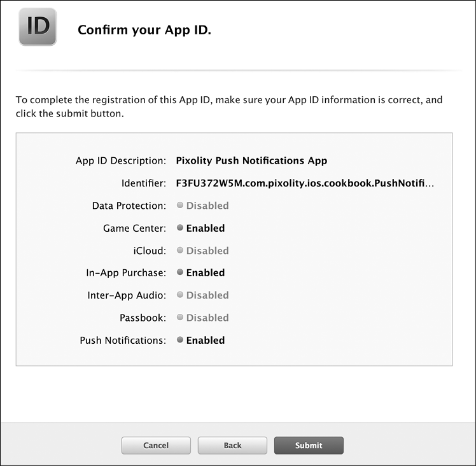The height and width of the screenshot is (466, 476).
Task: Click the Submit button
Action: pyautogui.click(x=309, y=446)
